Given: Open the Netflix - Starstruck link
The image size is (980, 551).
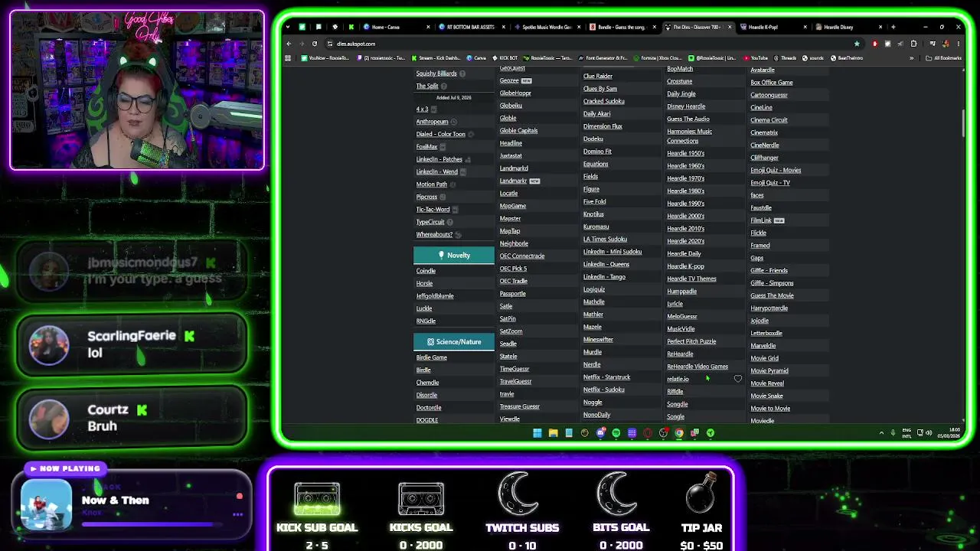Looking at the screenshot, I should 606,377.
